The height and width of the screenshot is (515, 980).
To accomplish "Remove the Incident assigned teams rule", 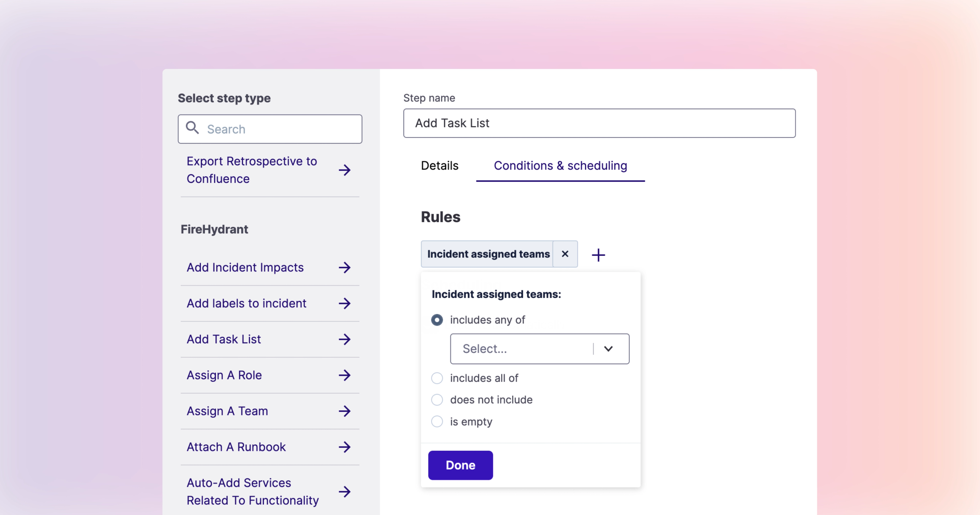I will tap(565, 254).
